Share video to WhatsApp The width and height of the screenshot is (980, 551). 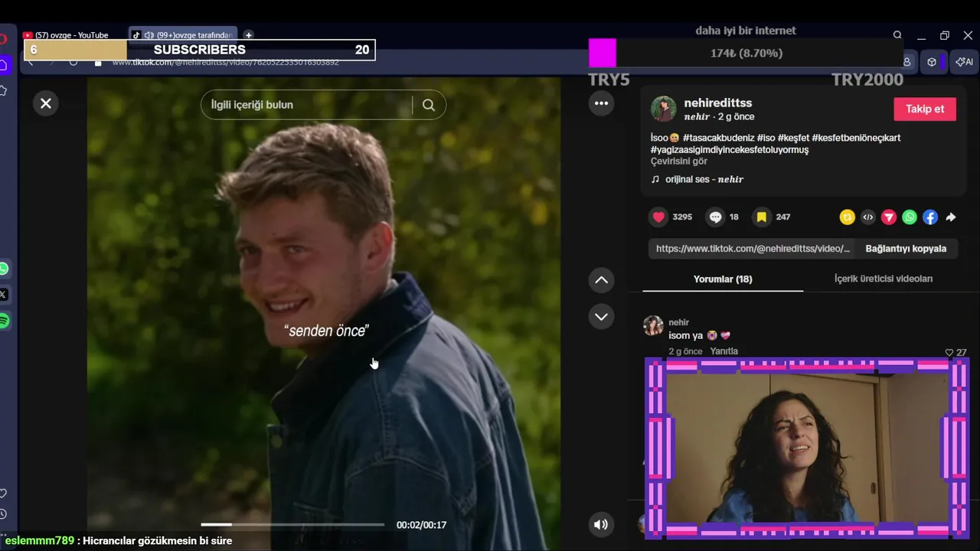click(x=909, y=217)
